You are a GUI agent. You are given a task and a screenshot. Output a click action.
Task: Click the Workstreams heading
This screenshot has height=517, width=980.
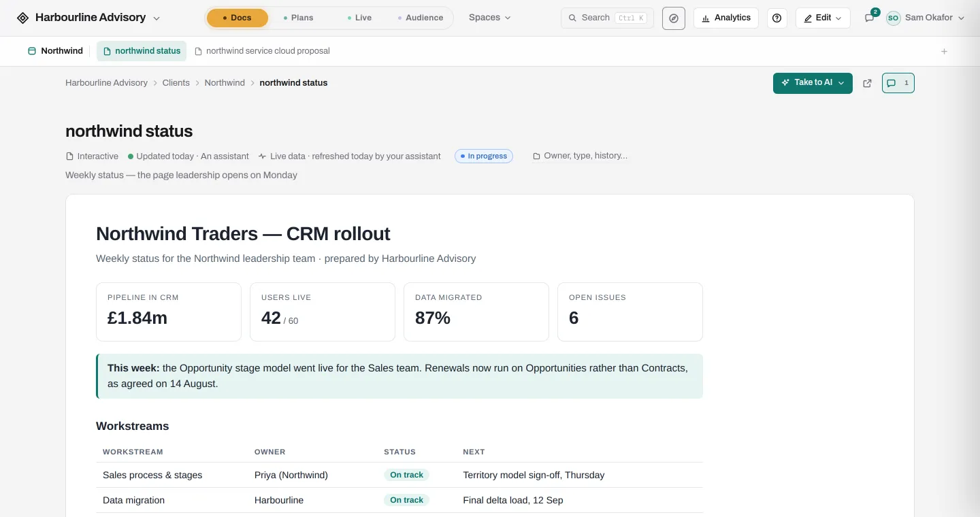(x=132, y=427)
